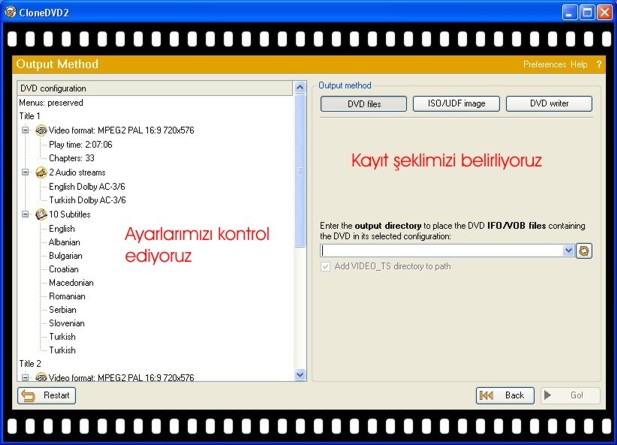The height and width of the screenshot is (445, 617).
Task: Select the 'Play time: 2:07:06' row
Action: pos(80,145)
